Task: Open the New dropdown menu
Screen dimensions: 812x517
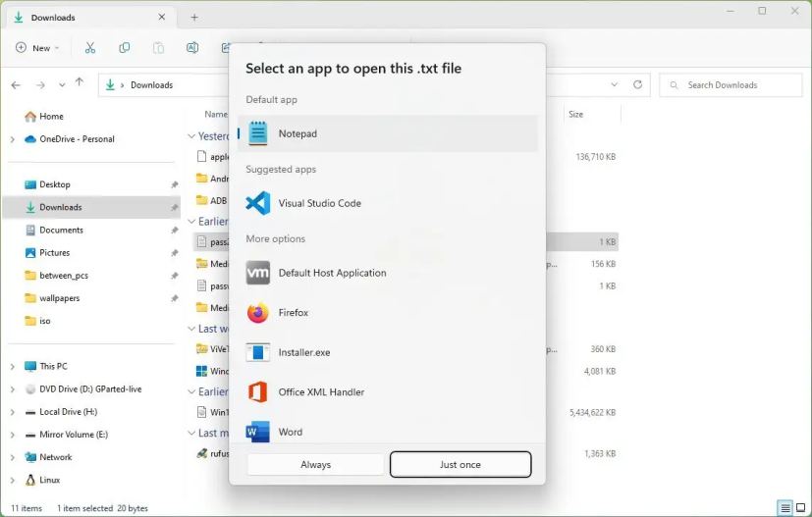Action: pyautogui.click(x=37, y=47)
